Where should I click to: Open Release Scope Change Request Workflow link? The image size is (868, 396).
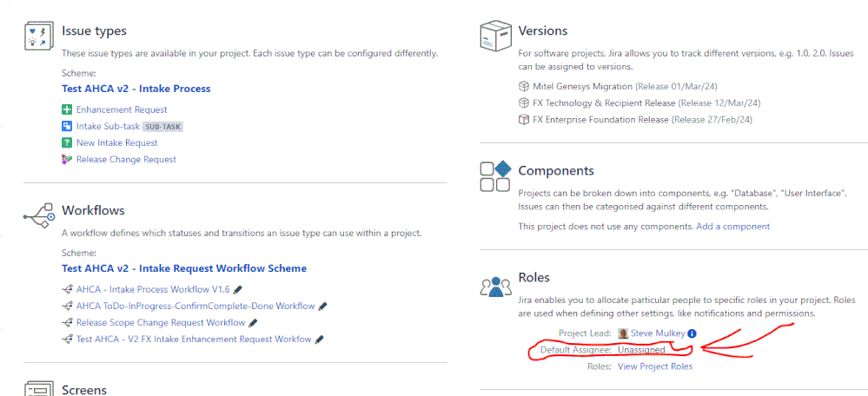[161, 322]
